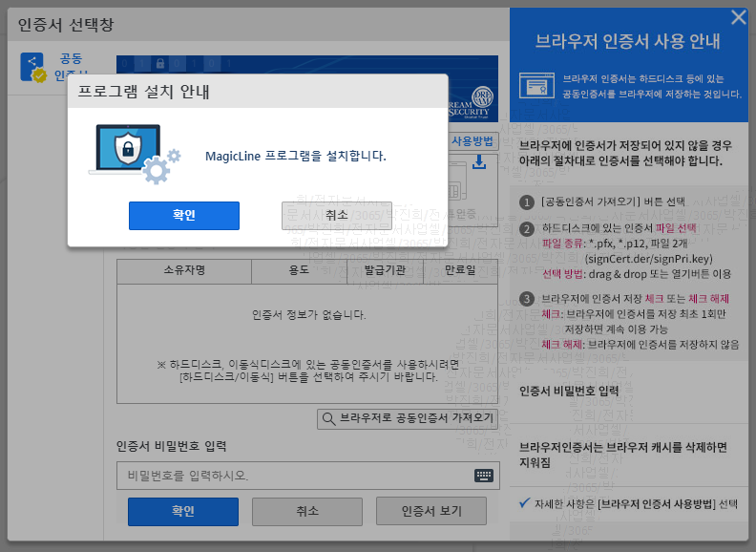This screenshot has width=756, height=552.
Task: Click 브라우저로 공동인증서 가져오기 button
Action: [x=408, y=418]
